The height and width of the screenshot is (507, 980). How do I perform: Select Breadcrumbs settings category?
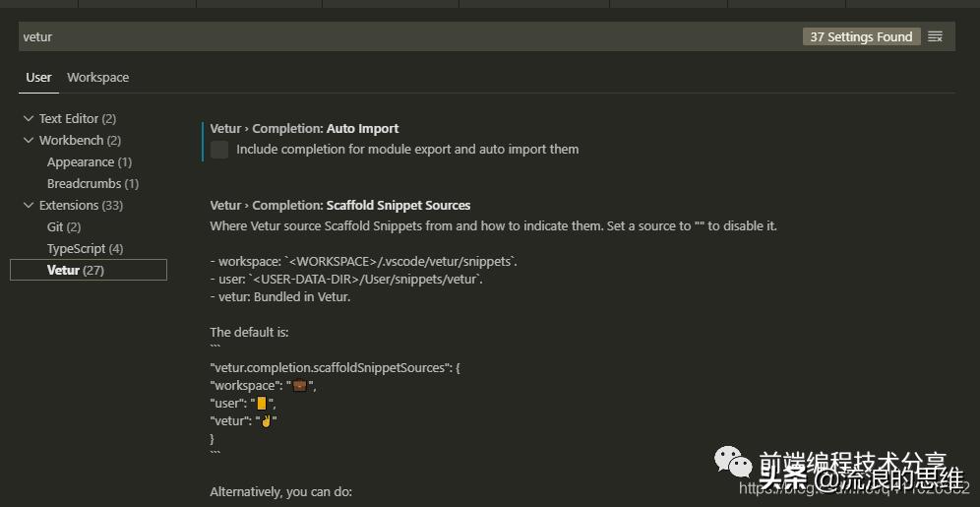[x=92, y=184]
